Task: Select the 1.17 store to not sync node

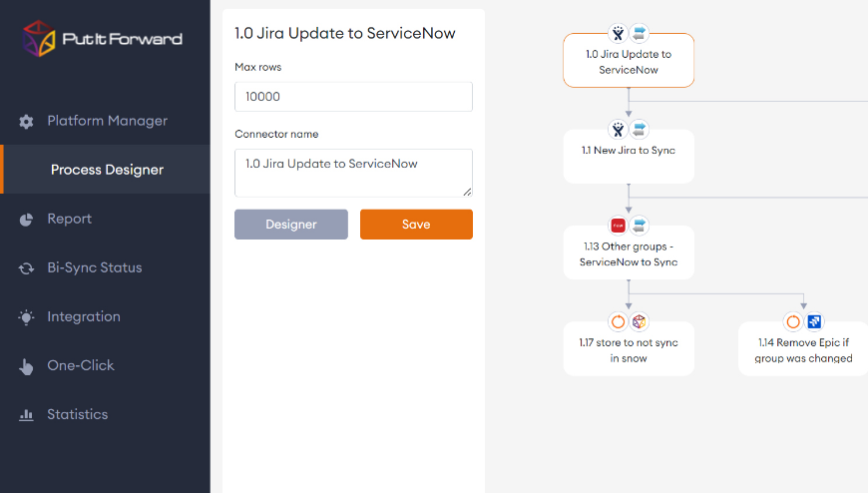Action: (x=629, y=350)
